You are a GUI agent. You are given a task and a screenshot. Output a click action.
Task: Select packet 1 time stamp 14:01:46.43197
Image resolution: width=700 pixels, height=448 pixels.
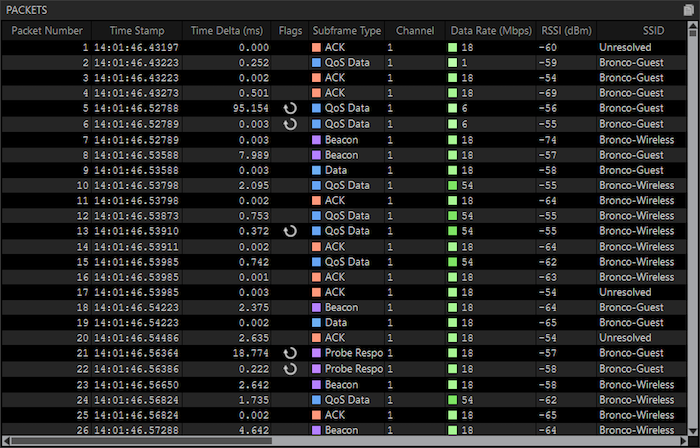click(136, 47)
